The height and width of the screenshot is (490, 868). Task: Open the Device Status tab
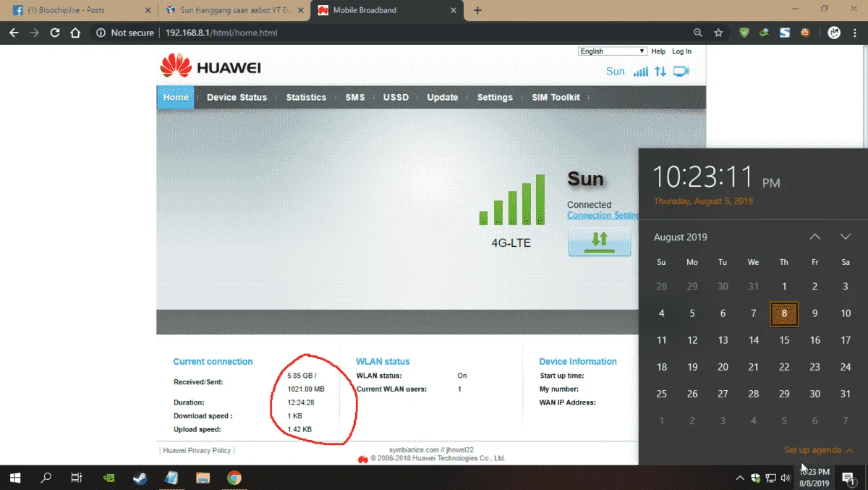237,97
